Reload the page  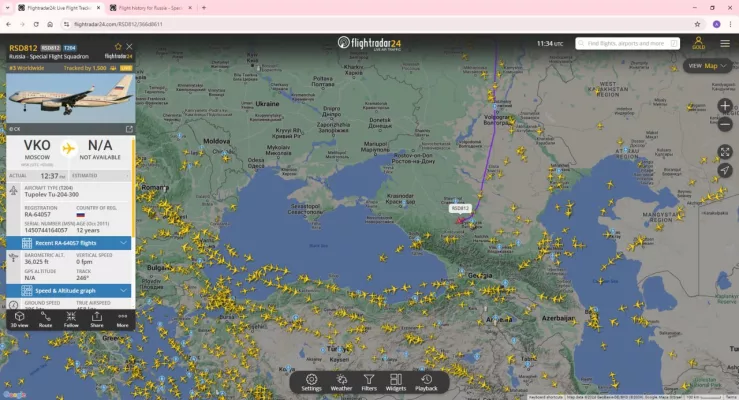(x=36, y=24)
